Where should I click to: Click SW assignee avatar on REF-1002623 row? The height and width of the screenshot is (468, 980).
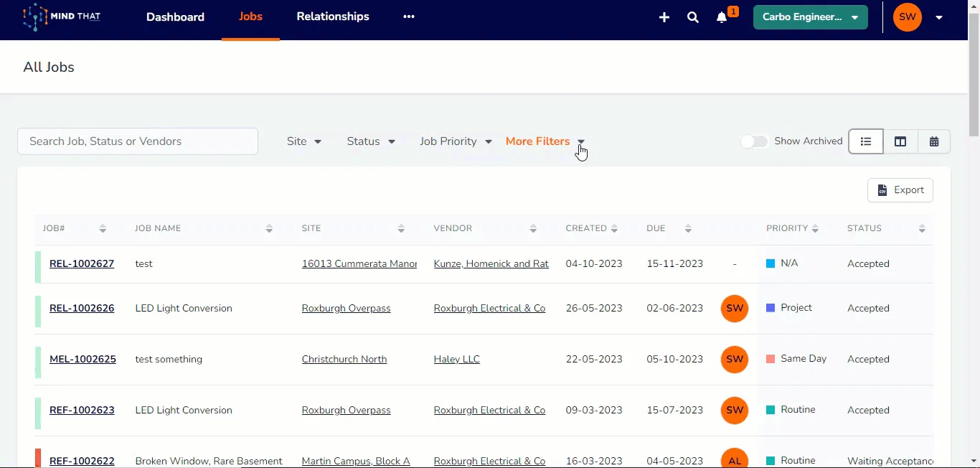pyautogui.click(x=735, y=411)
